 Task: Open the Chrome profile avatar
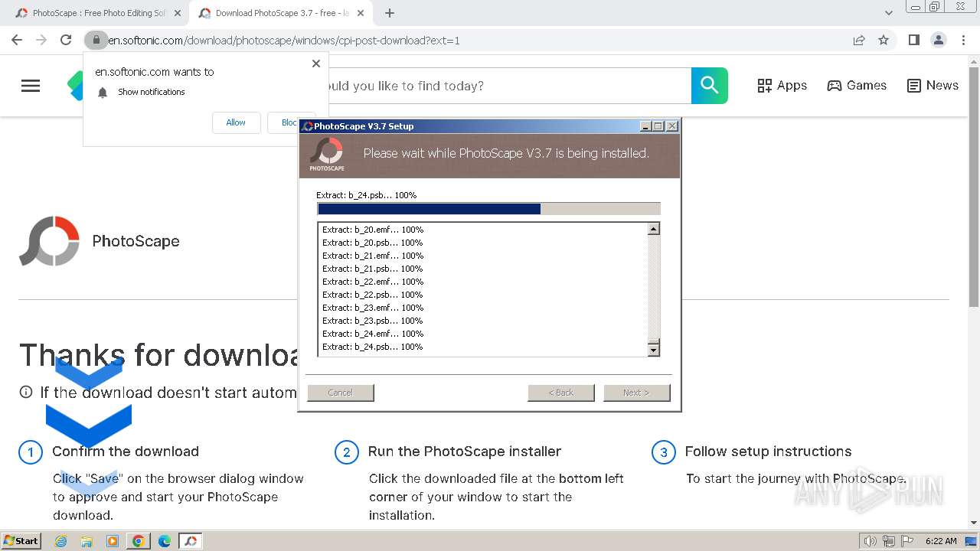tap(938, 41)
